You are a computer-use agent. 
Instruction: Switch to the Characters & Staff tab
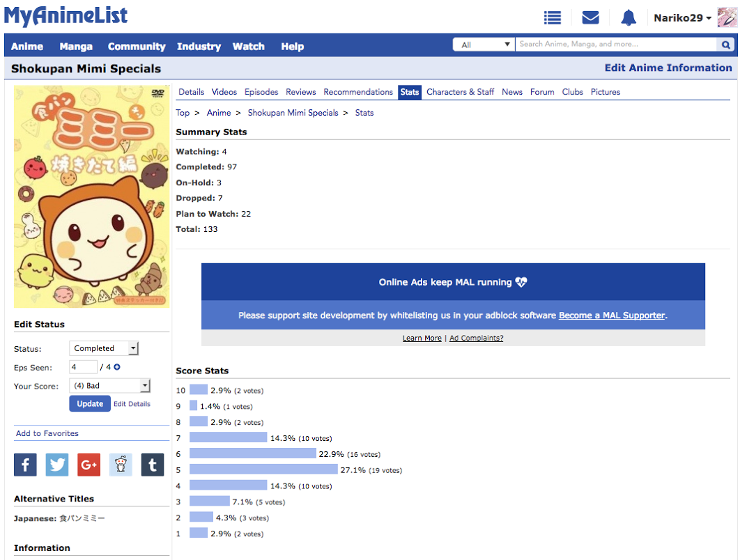[x=460, y=91]
